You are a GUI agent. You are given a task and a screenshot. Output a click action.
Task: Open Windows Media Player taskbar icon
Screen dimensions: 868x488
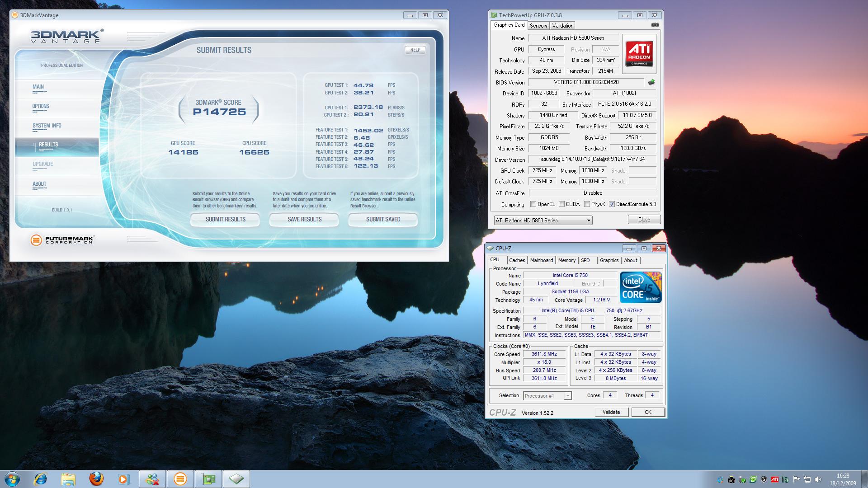pos(123,479)
